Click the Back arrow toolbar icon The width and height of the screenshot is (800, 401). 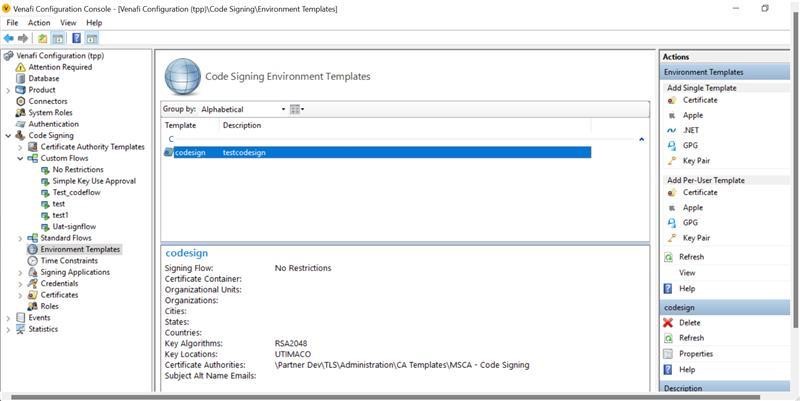click(9, 38)
